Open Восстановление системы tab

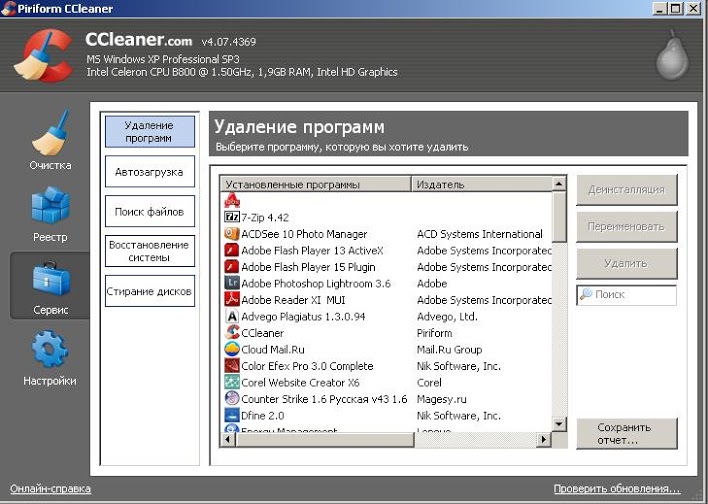tap(150, 251)
